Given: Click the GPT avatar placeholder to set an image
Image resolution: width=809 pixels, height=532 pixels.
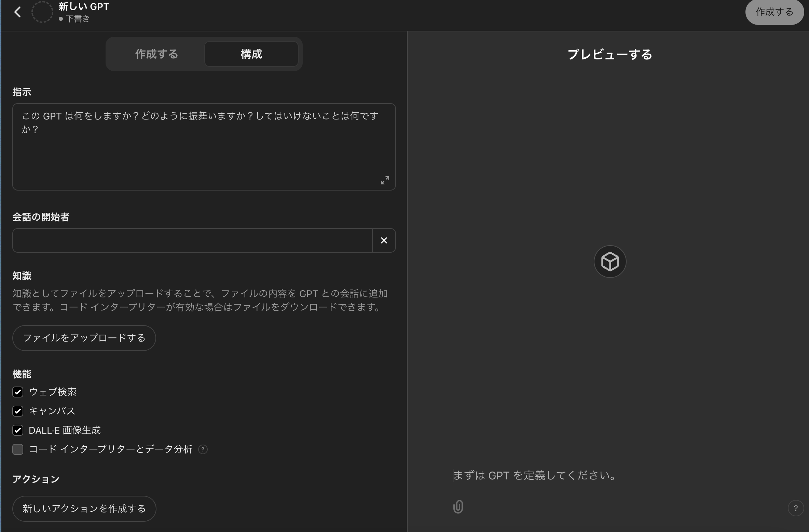Looking at the screenshot, I should click(x=42, y=12).
